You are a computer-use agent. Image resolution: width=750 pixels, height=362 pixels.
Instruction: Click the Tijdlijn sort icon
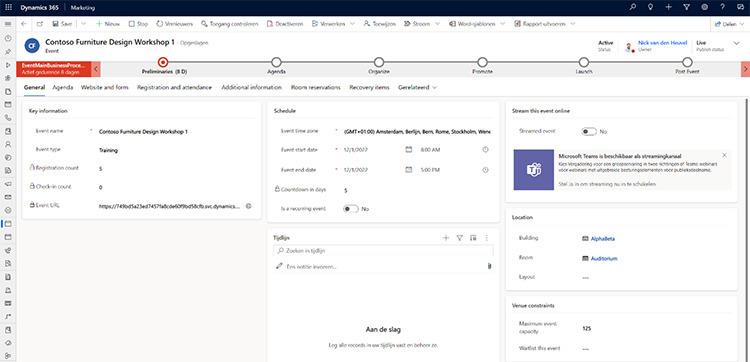(473, 238)
